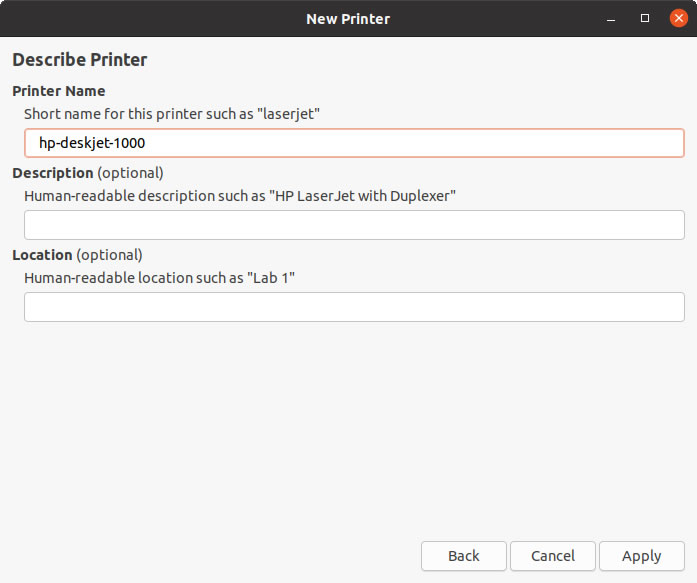Click into the empty Description input field

[354, 225]
